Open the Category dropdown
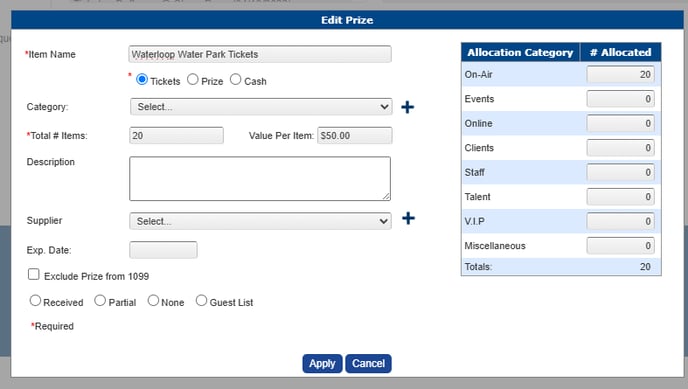Image resolution: width=688 pixels, height=389 pixels. [261, 107]
